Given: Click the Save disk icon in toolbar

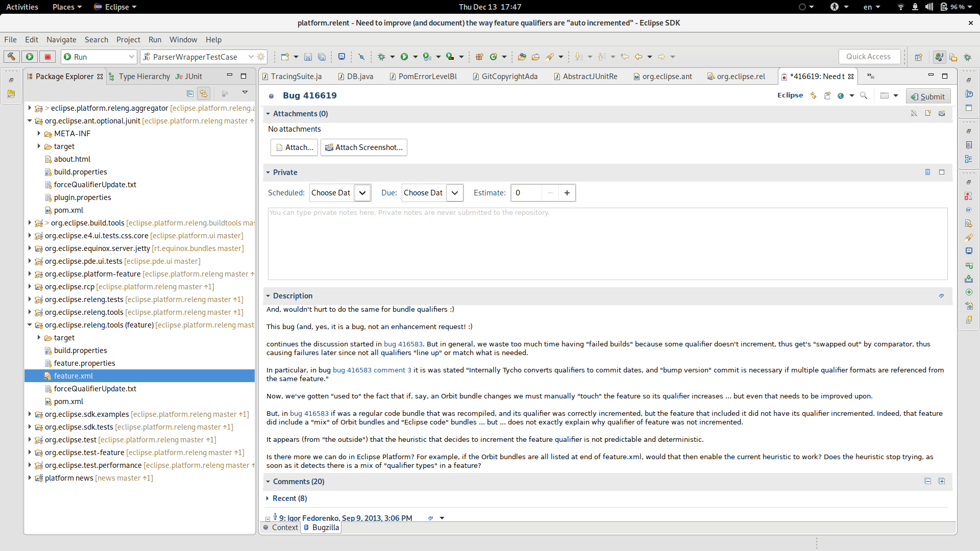Looking at the screenshot, I should (x=308, y=57).
